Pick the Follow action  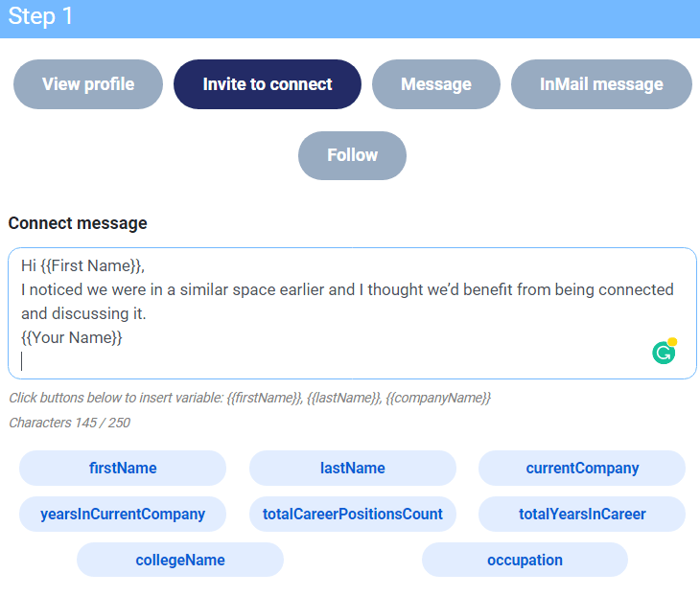pos(352,155)
